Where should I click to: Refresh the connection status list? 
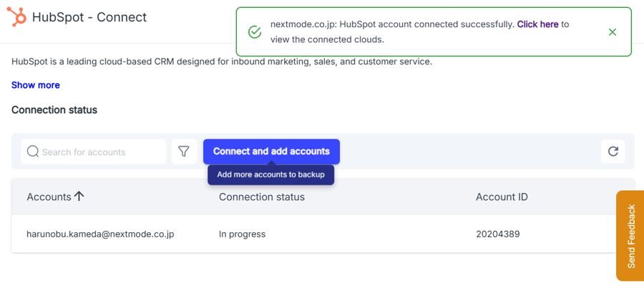[x=613, y=152]
